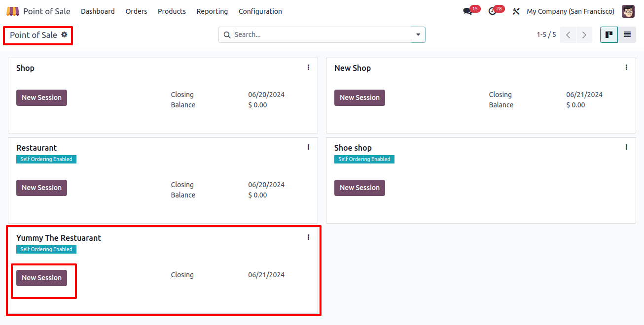Viewport: 644px width, 325px height.
Task: Click closing date 06/21/2024 on New Shop card
Action: [584, 95]
